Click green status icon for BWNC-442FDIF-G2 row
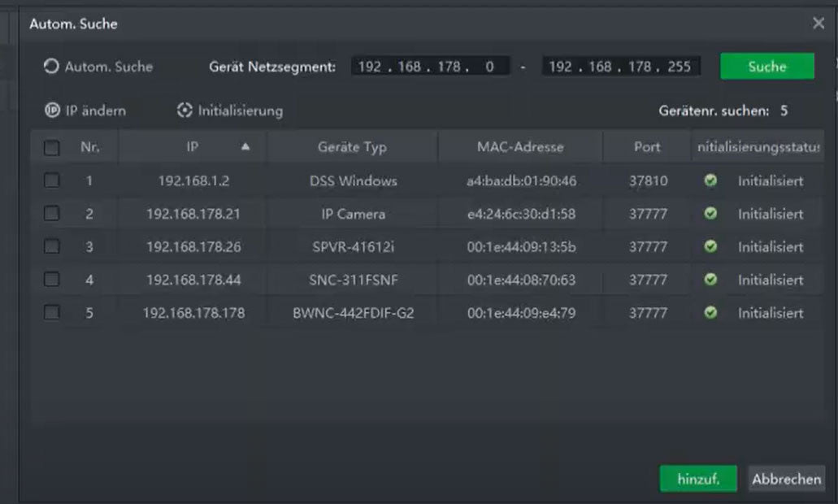 (x=710, y=312)
